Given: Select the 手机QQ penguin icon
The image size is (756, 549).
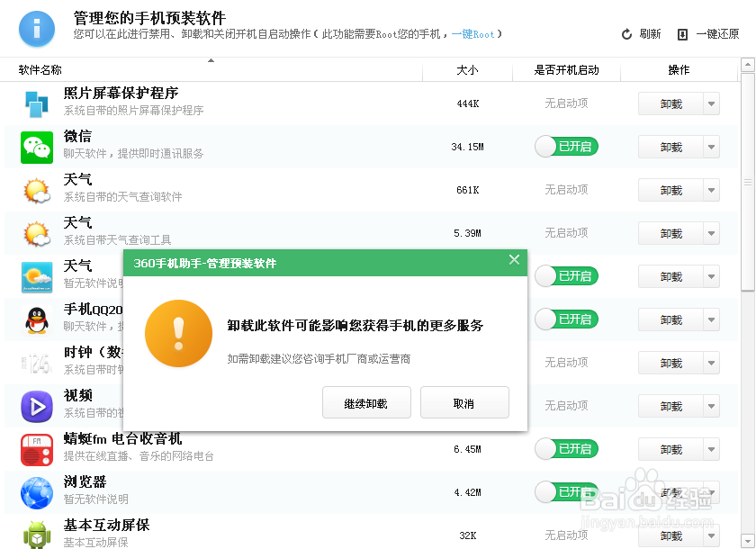Looking at the screenshot, I should pos(37,320).
